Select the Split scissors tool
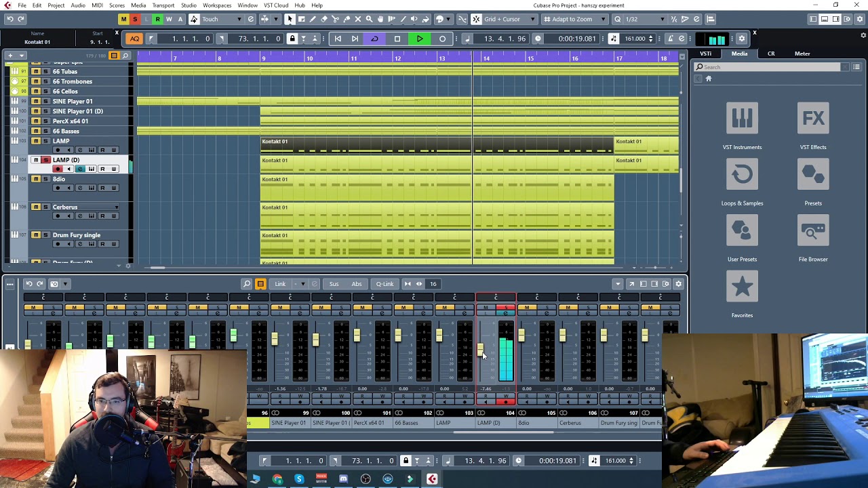Viewport: 868px width, 488px height. [335, 19]
